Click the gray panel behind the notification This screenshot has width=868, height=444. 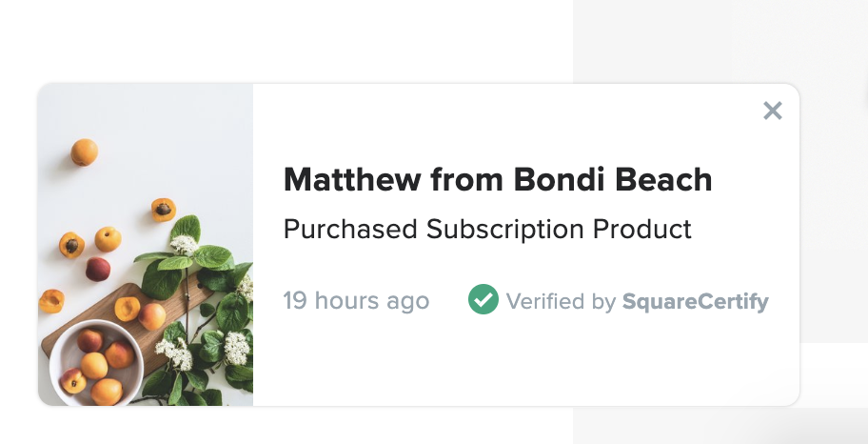[723, 38]
